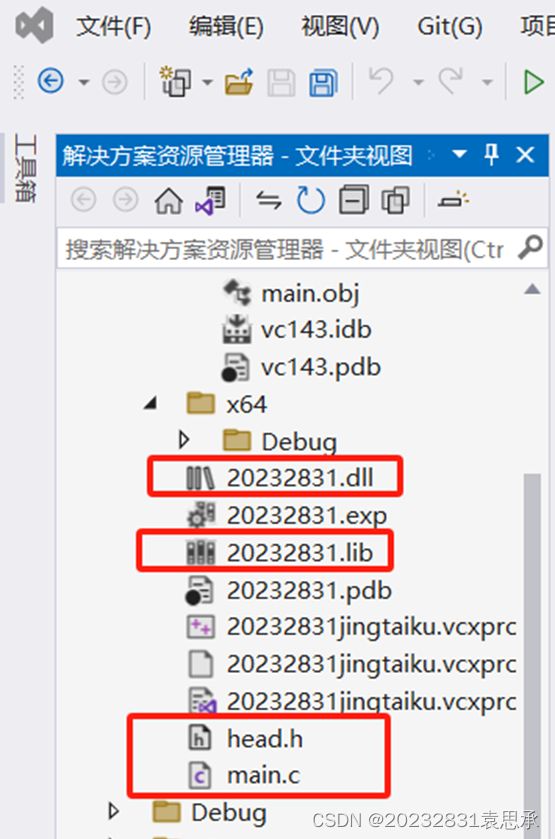Click the Sync with Active Document icon
The width and height of the screenshot is (555, 839).
tap(269, 200)
